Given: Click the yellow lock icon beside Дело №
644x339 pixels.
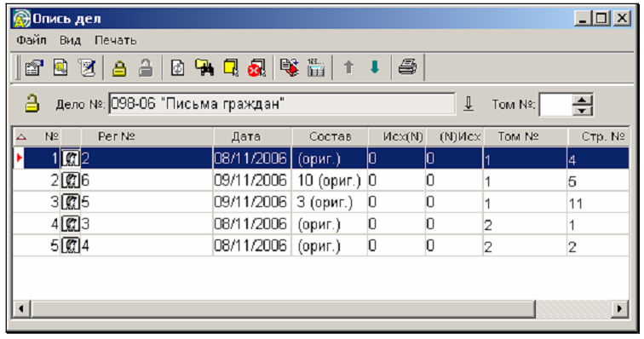Looking at the screenshot, I should point(32,103).
